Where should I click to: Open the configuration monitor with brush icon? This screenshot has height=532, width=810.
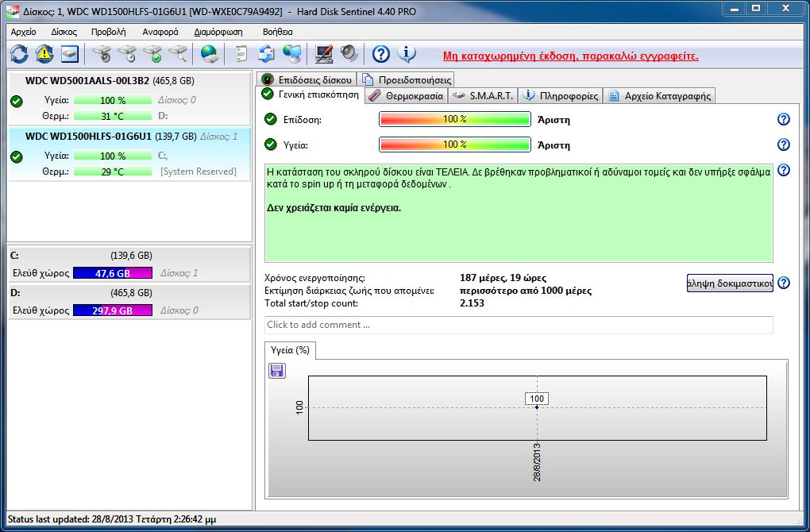pyautogui.click(x=324, y=54)
